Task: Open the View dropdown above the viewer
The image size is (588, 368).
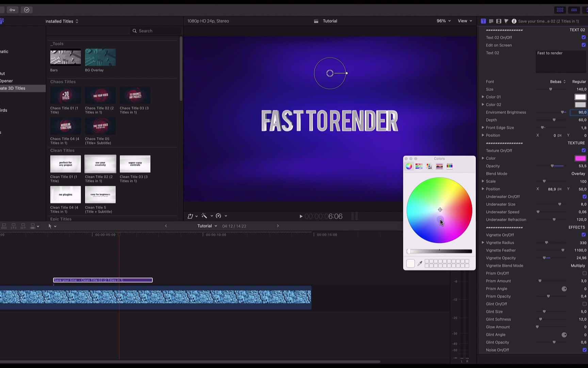Action: click(464, 21)
